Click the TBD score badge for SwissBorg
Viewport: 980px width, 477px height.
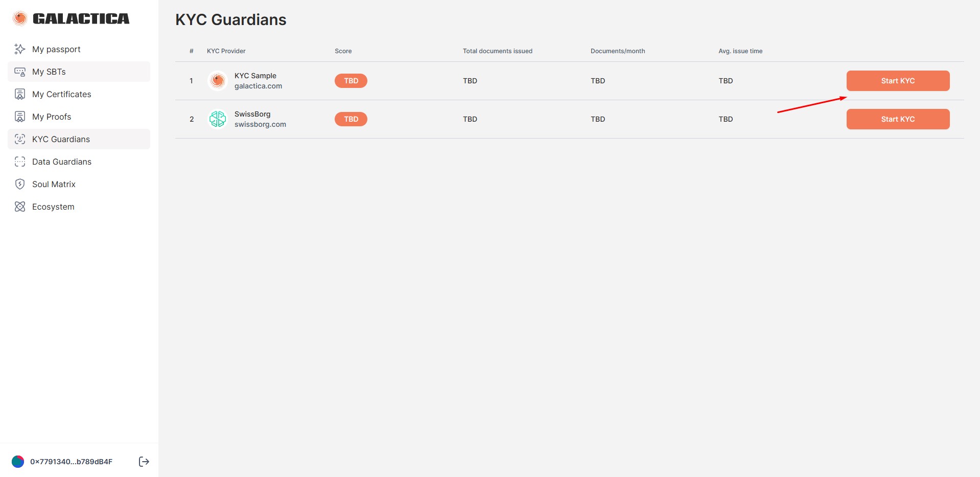coord(351,119)
